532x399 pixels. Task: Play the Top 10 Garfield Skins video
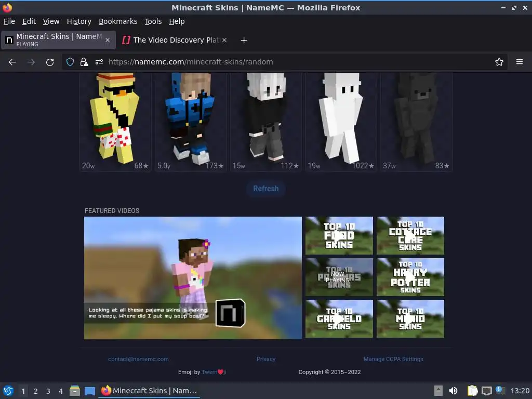(339, 318)
